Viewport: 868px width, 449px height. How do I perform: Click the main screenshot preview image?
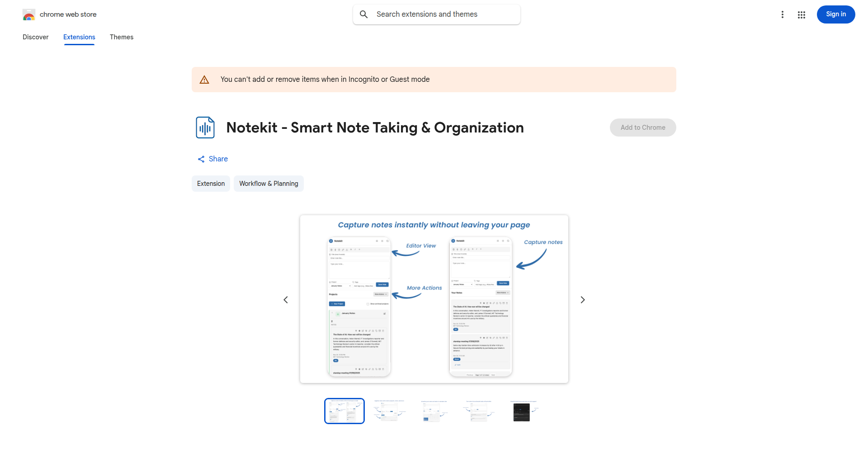click(434, 299)
